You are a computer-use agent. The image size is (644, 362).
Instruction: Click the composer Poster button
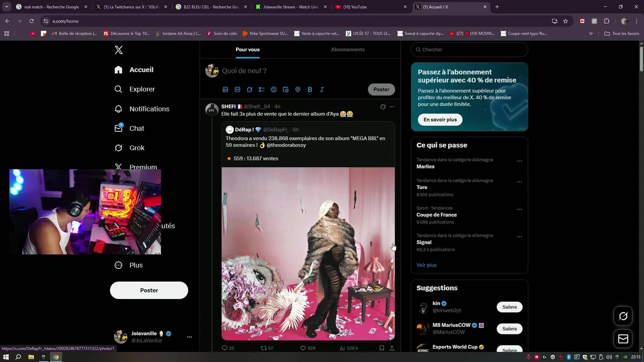pos(381,89)
